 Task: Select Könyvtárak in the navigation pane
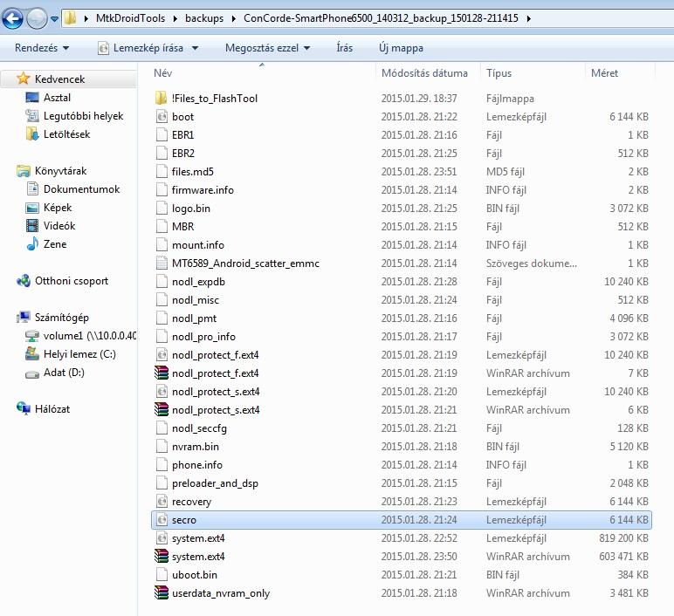(60, 171)
